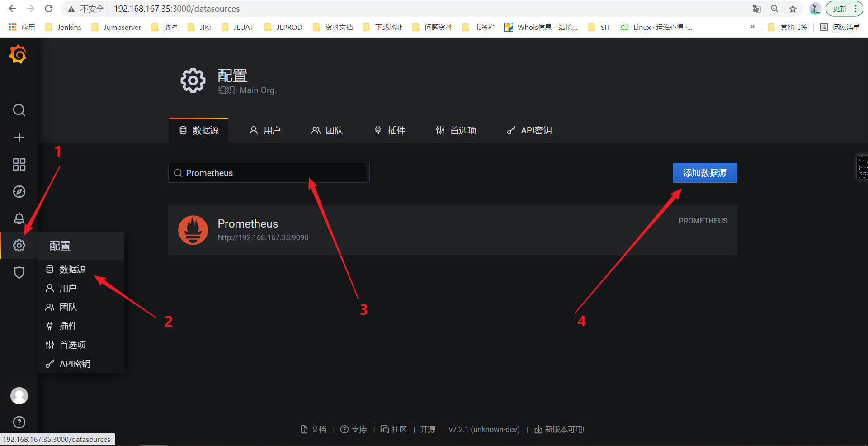Select 用户 in the configuration flyout menu
Viewport: 868px width, 446px height.
coord(68,288)
